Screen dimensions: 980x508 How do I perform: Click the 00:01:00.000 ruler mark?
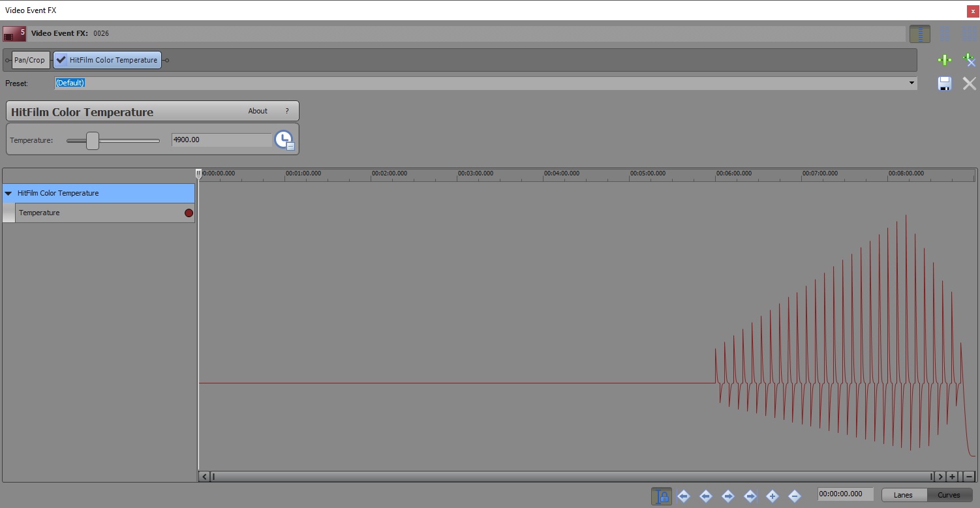(303, 173)
